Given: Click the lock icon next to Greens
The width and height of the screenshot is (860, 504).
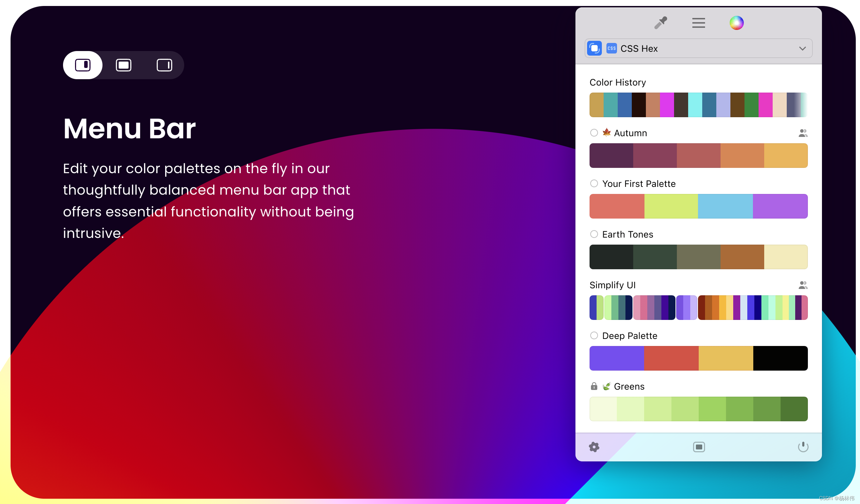Looking at the screenshot, I should pyautogui.click(x=594, y=386).
